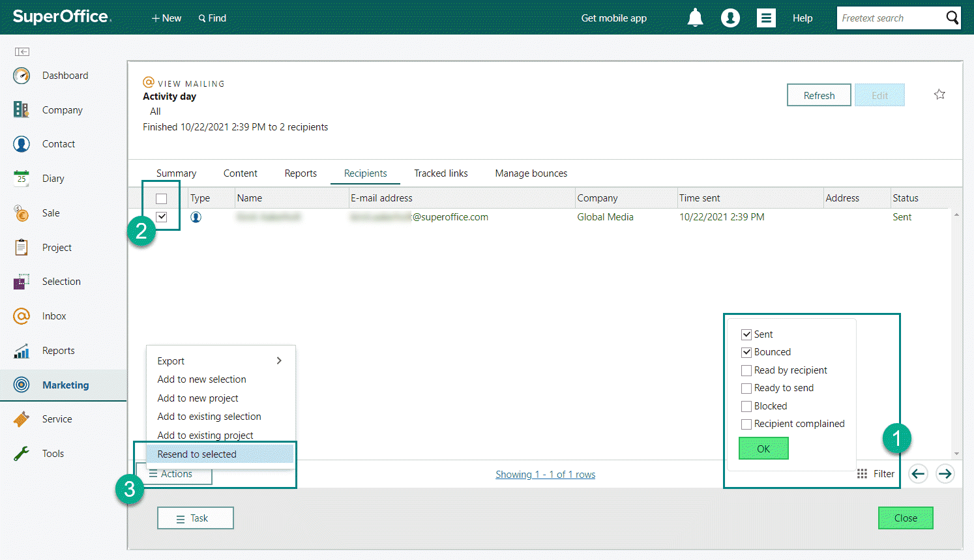Open the Filter grid icon
The image size is (974, 560).
click(x=862, y=474)
